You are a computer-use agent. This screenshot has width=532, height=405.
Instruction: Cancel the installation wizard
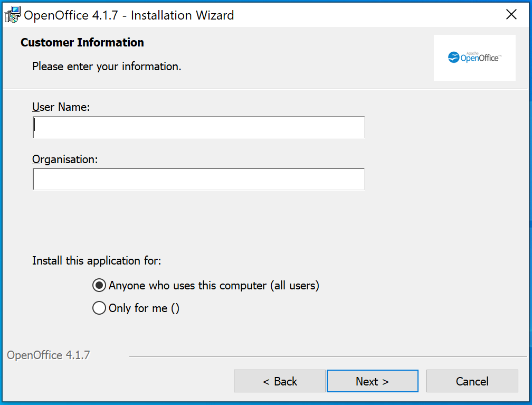pyautogui.click(x=472, y=381)
